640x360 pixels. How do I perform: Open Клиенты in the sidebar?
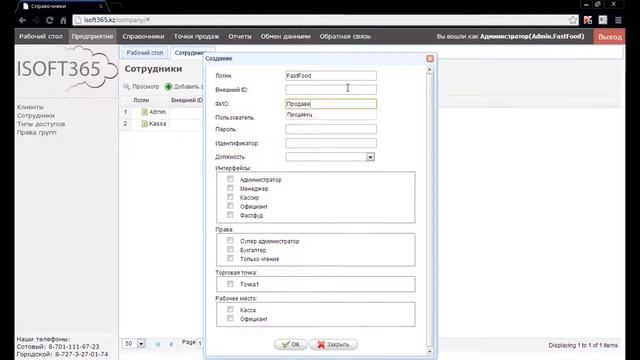click(30, 107)
